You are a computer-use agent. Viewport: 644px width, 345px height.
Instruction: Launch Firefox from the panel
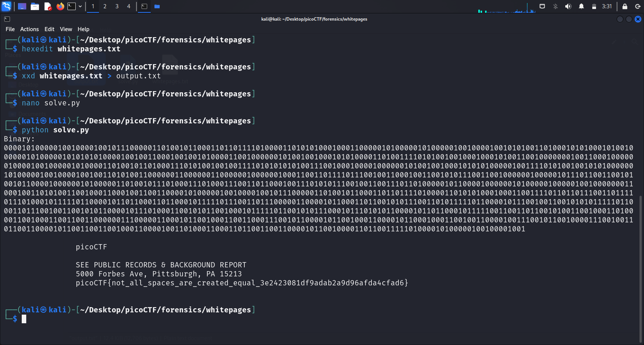[x=60, y=6]
